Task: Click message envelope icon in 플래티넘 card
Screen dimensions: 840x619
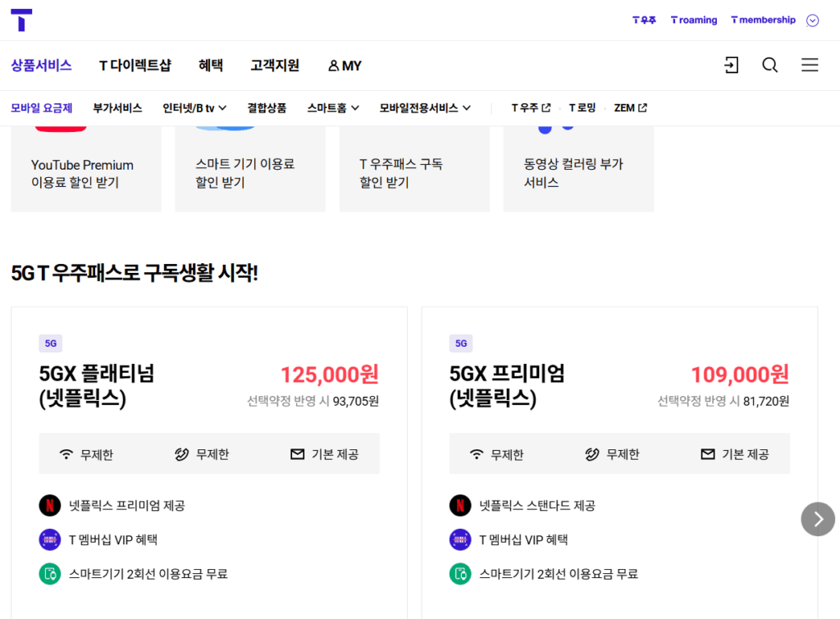Action: coord(297,454)
